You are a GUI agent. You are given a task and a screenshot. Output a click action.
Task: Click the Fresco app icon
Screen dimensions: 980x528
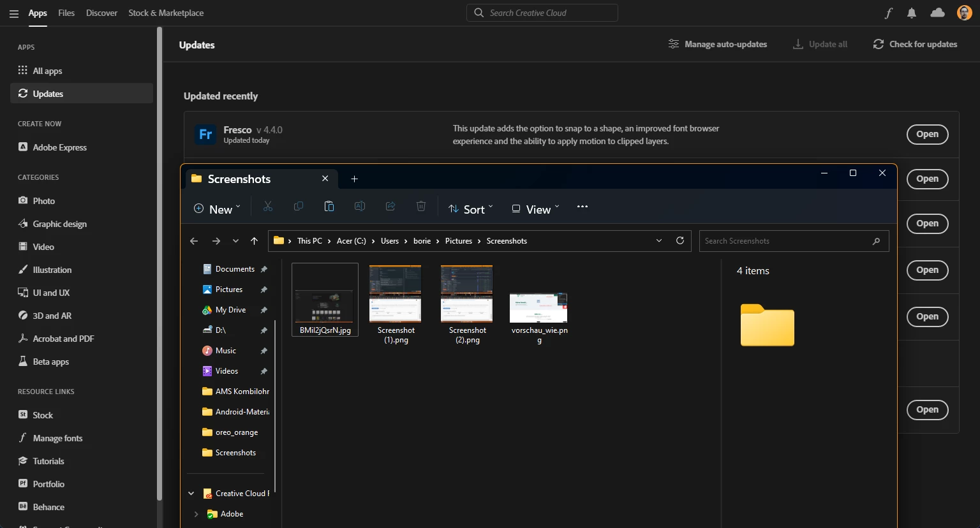(205, 135)
